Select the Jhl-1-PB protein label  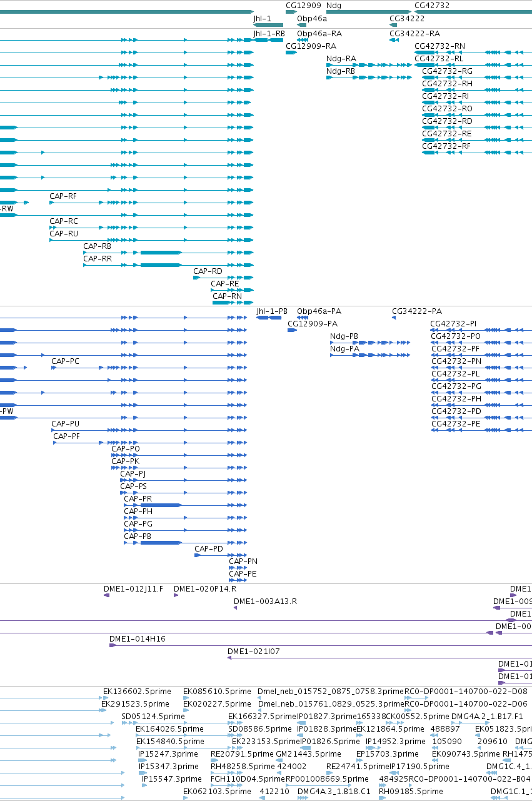coord(272,311)
